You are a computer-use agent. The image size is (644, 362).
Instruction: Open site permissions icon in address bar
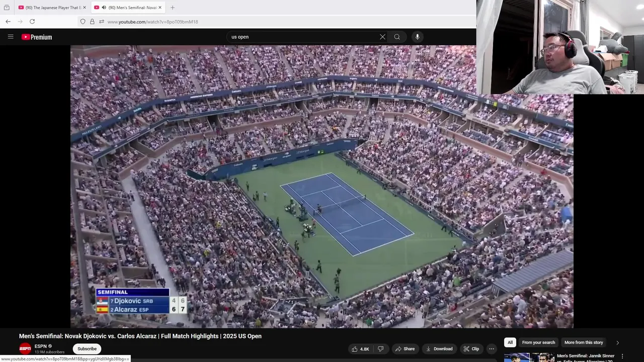pyautogui.click(x=101, y=22)
